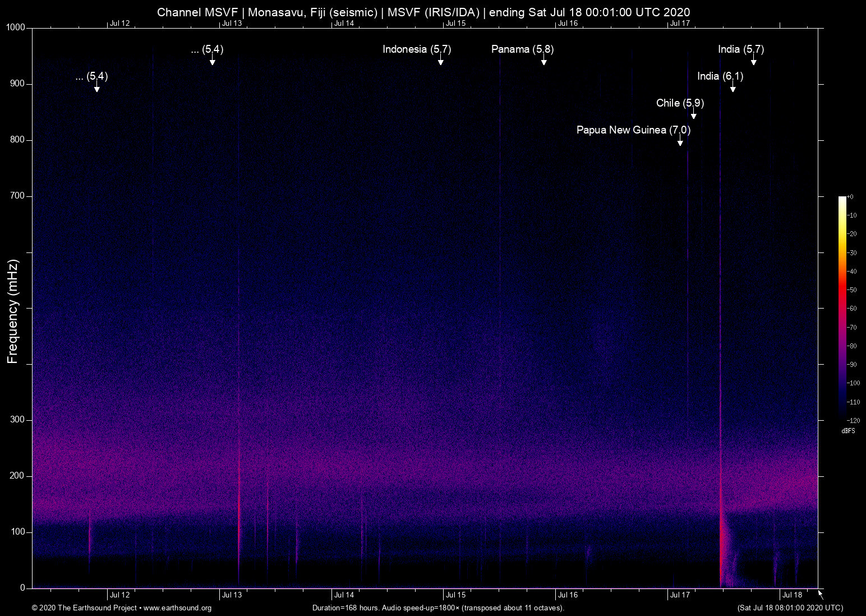Select the Chile (5.9) earthquake annotation
The width and height of the screenshot is (866, 616).
click(680, 103)
